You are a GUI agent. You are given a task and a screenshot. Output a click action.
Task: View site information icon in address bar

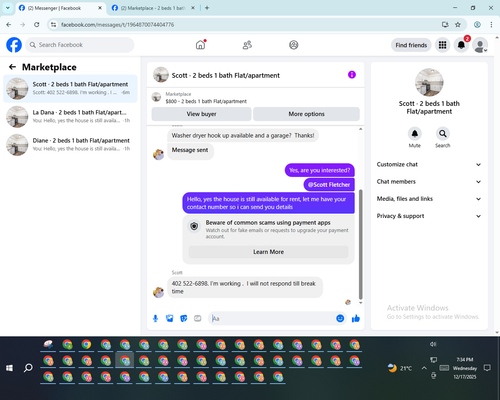pos(53,25)
